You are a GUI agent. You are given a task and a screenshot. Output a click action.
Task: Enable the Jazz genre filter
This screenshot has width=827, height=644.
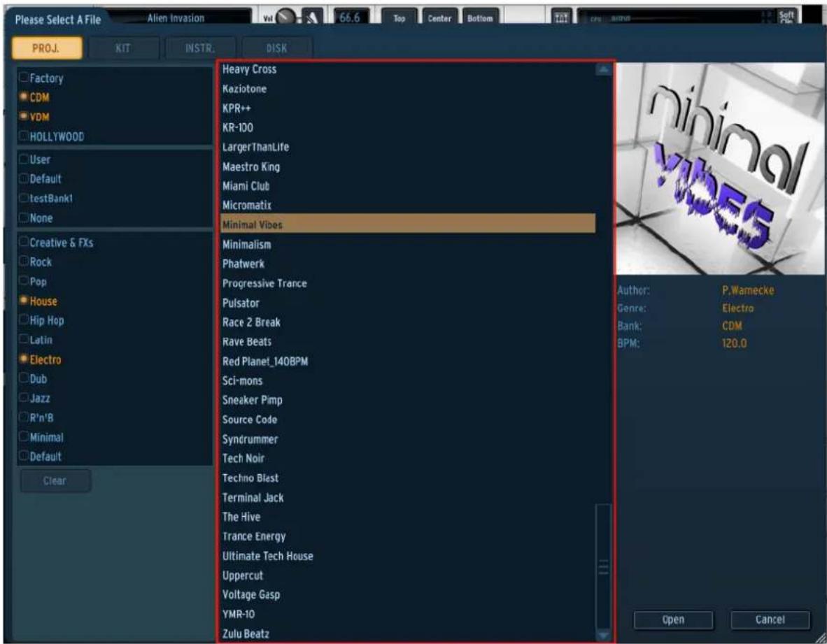pyautogui.click(x=24, y=398)
